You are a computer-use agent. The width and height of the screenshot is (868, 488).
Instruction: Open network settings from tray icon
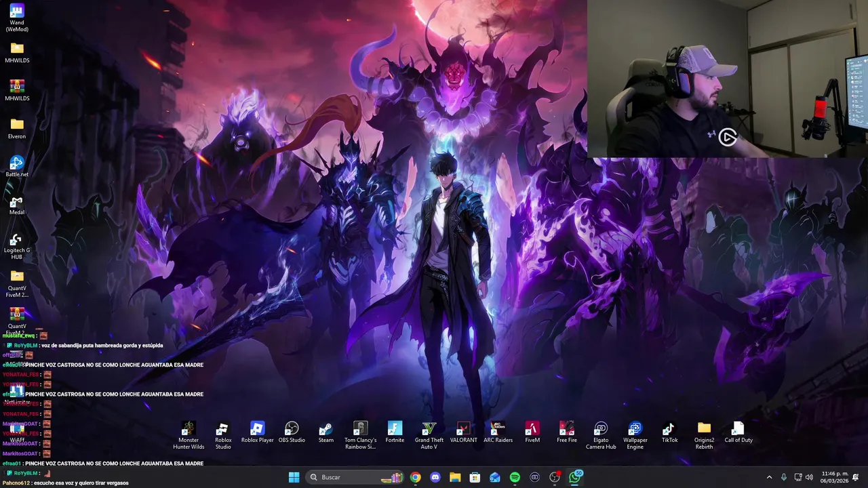point(798,477)
